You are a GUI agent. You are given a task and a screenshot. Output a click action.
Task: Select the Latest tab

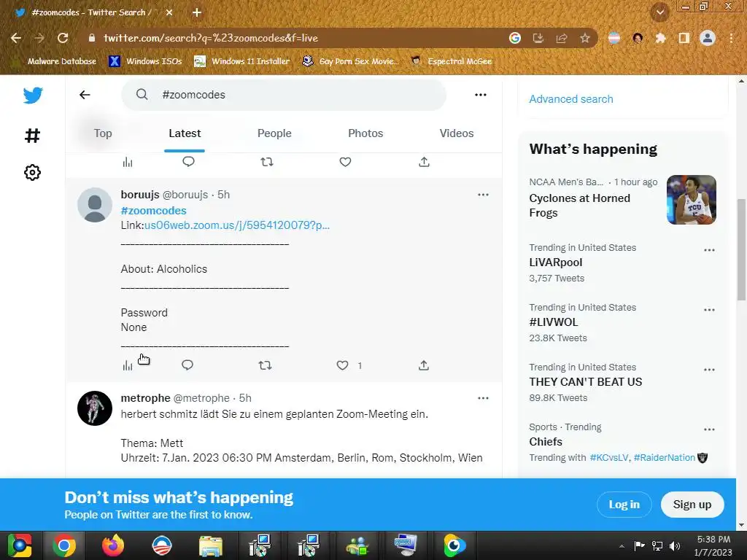click(x=185, y=133)
